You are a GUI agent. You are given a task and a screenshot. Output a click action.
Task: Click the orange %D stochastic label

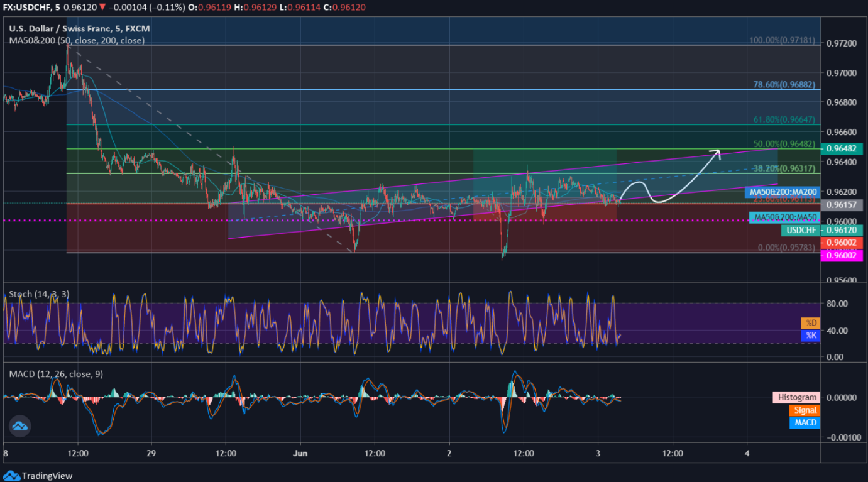coord(810,323)
